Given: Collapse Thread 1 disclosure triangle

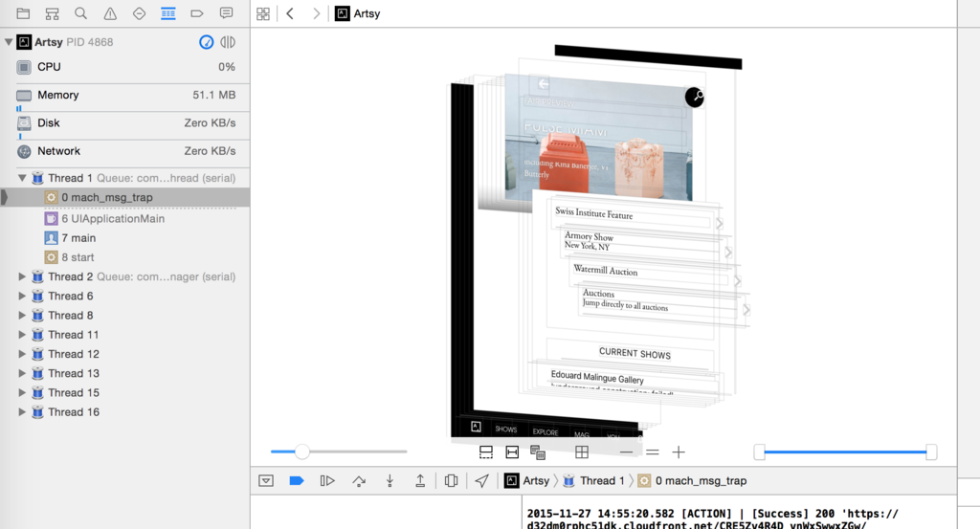Looking at the screenshot, I should [22, 178].
